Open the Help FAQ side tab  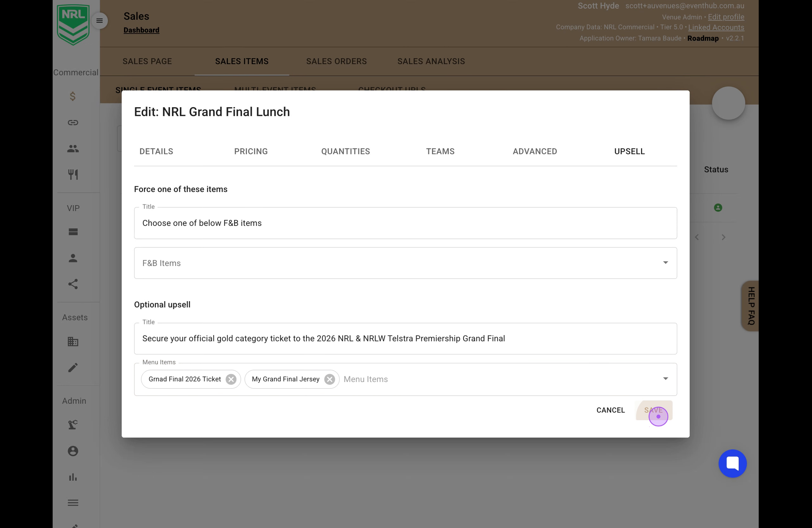(x=750, y=306)
